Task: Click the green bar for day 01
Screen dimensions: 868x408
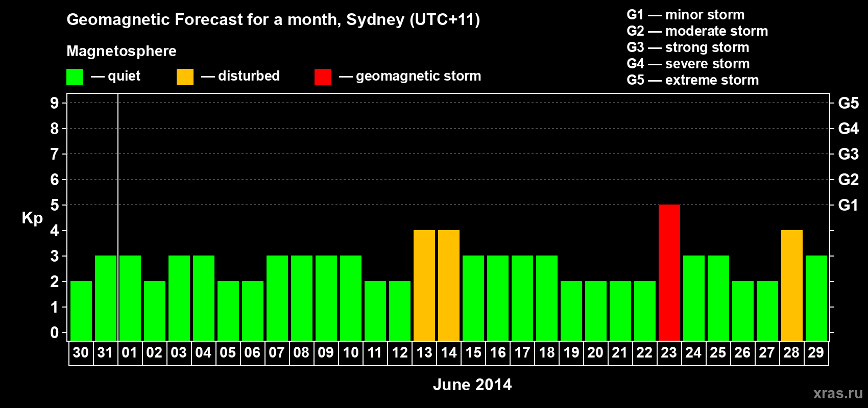Action: point(130,298)
